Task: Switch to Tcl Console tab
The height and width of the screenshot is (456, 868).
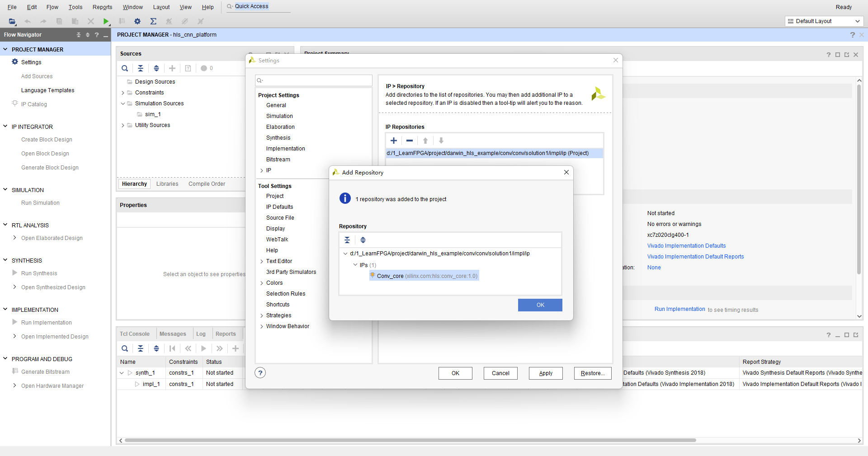Action: pyautogui.click(x=135, y=334)
